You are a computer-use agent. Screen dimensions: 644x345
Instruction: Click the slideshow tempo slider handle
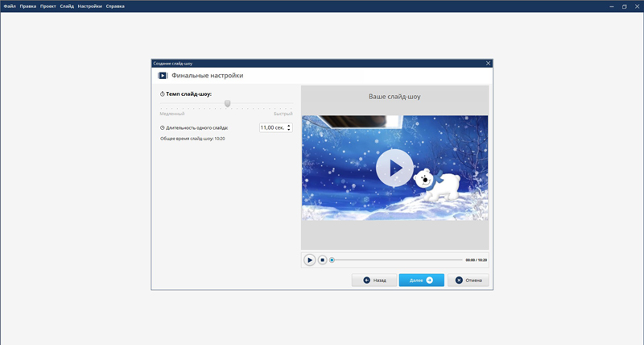click(x=228, y=103)
